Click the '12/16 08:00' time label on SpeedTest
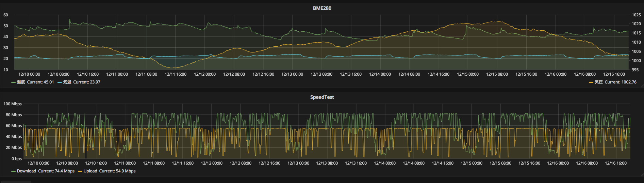The image size is (644, 183). (x=587, y=163)
